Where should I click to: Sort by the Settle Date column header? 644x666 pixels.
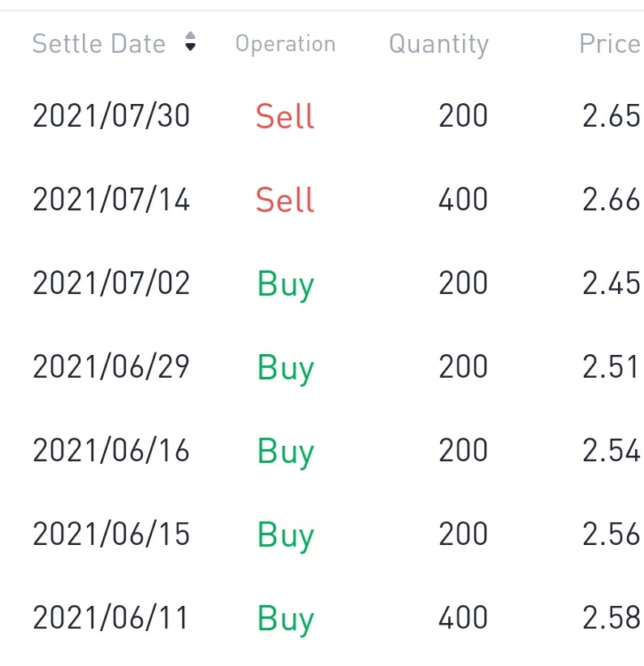point(98,44)
